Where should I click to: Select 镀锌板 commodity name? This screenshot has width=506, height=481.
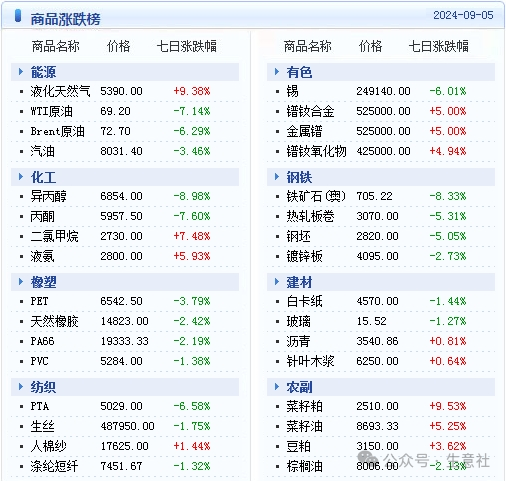click(304, 256)
